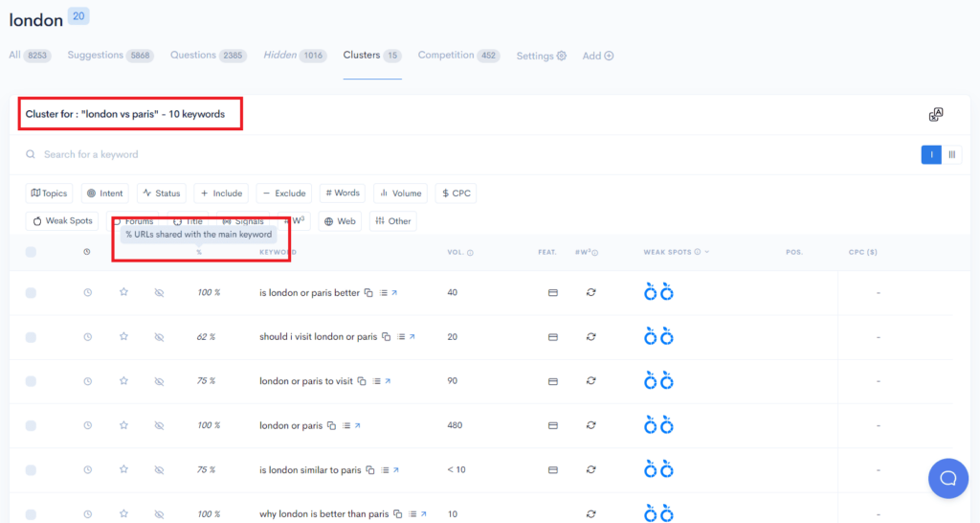Sort by the VOL. column header
Image resolution: width=980 pixels, height=523 pixels.
click(x=460, y=252)
